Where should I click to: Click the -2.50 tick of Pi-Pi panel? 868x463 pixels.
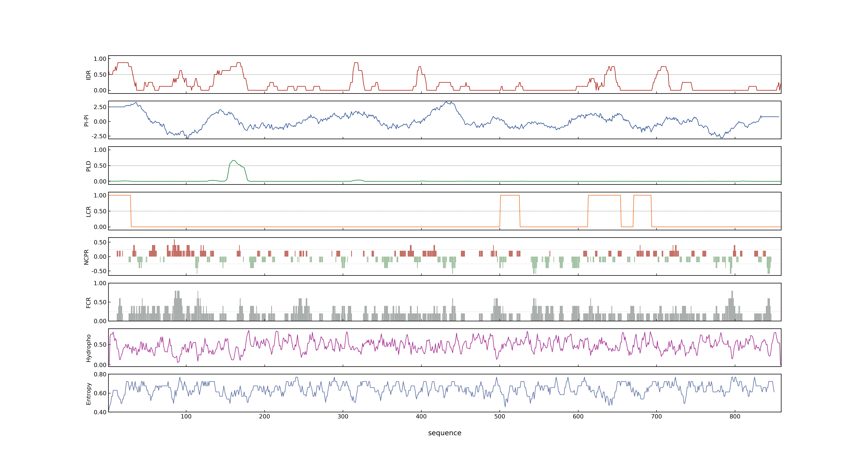(x=99, y=136)
